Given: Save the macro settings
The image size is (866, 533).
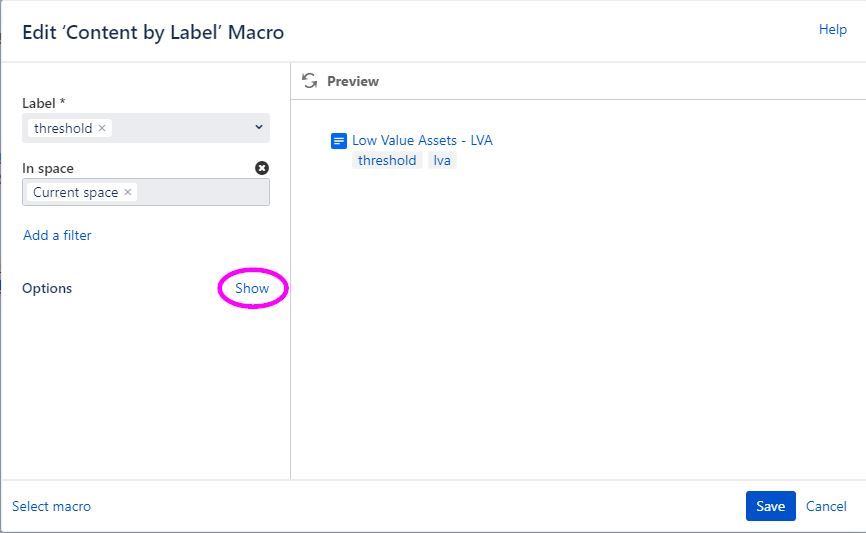Looking at the screenshot, I should tap(770, 506).
